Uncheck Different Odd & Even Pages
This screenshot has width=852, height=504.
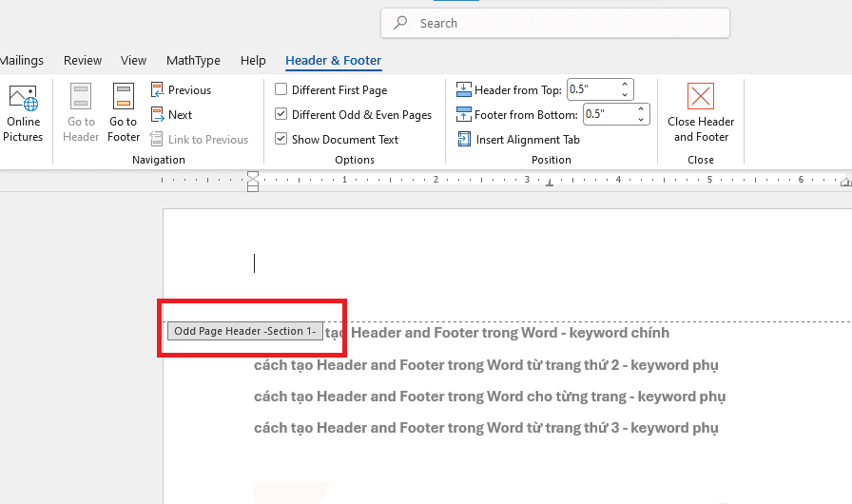coord(281,114)
